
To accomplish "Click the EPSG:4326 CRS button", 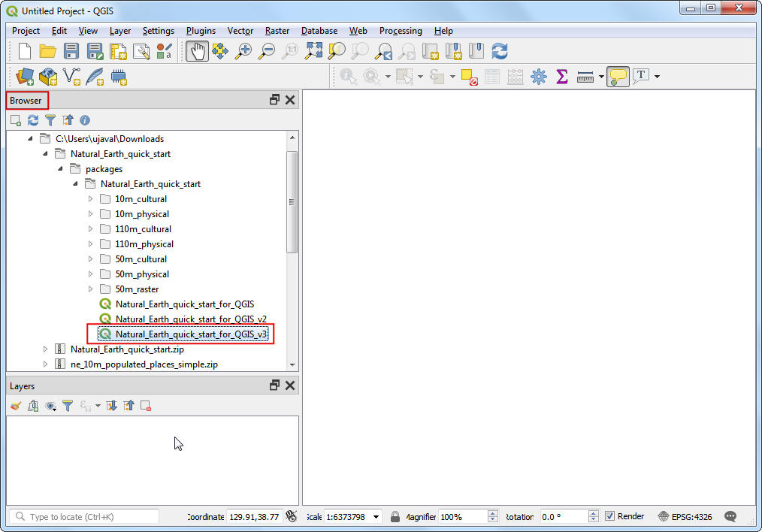I will point(686,516).
